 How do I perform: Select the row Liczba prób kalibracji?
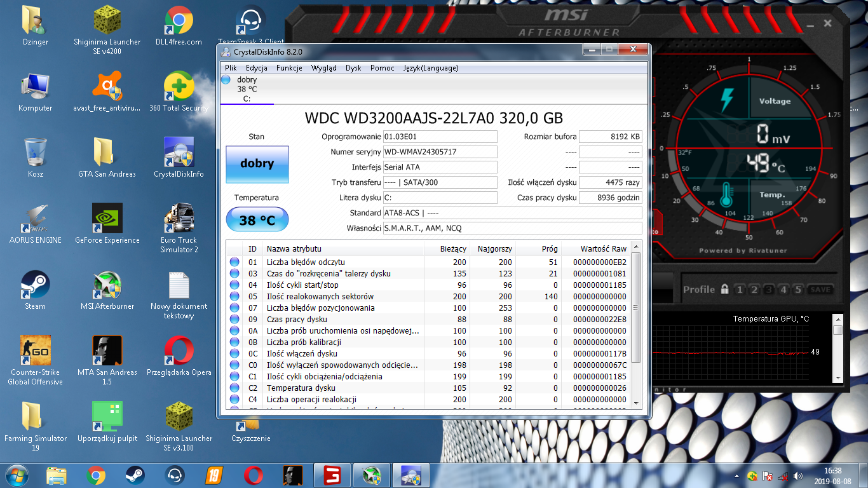(x=429, y=342)
